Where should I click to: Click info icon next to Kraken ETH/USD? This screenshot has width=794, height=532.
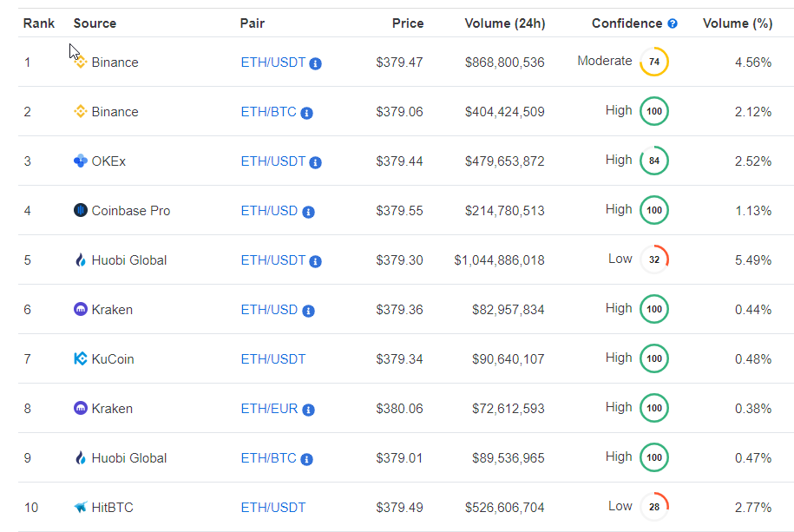pyautogui.click(x=308, y=311)
